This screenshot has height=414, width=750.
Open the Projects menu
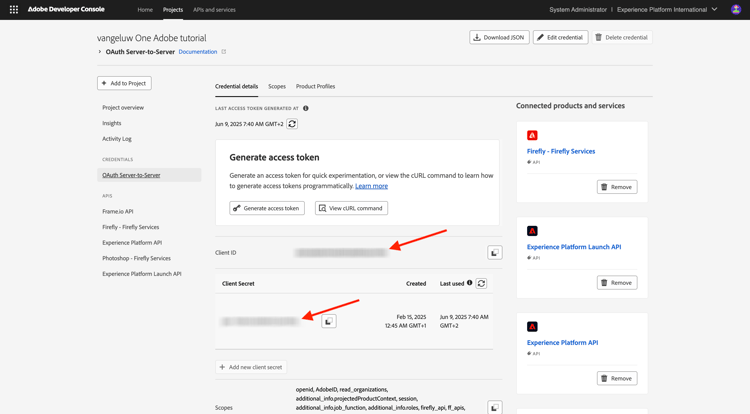click(x=173, y=10)
